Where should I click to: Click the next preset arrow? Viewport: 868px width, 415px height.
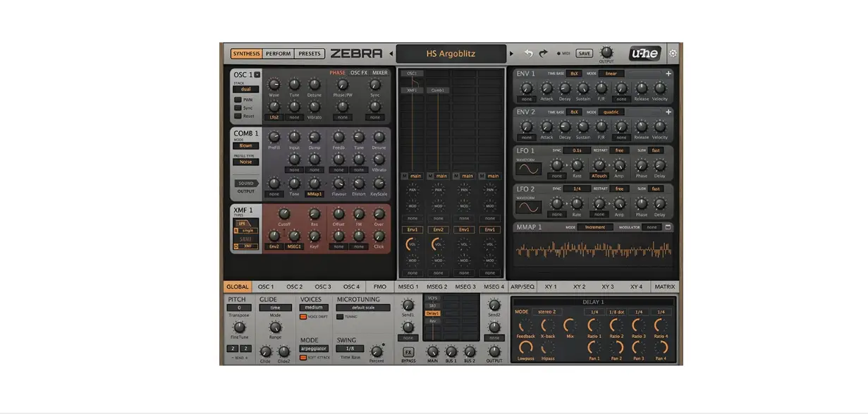click(x=512, y=54)
